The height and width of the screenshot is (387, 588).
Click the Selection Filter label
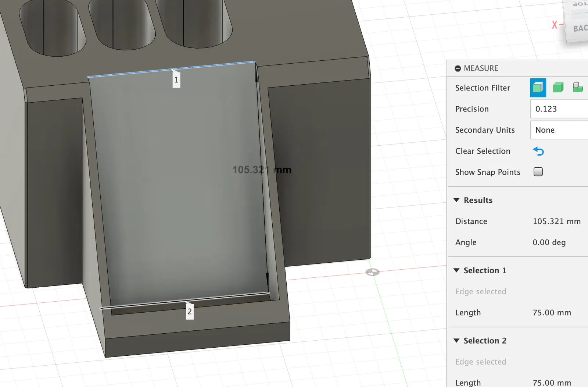(483, 88)
